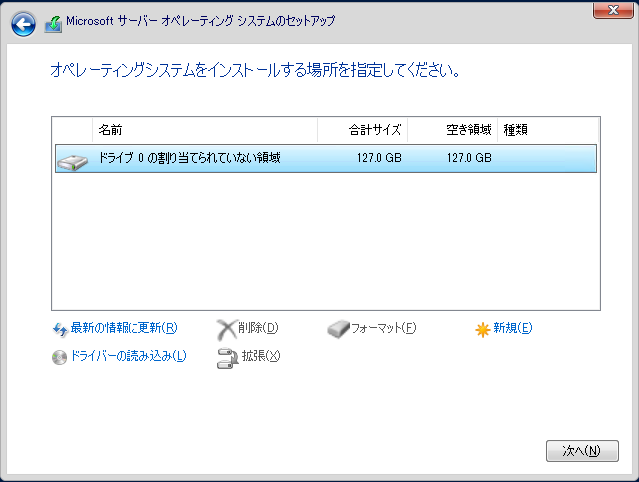Sort by the 種類 column header

coord(548,130)
